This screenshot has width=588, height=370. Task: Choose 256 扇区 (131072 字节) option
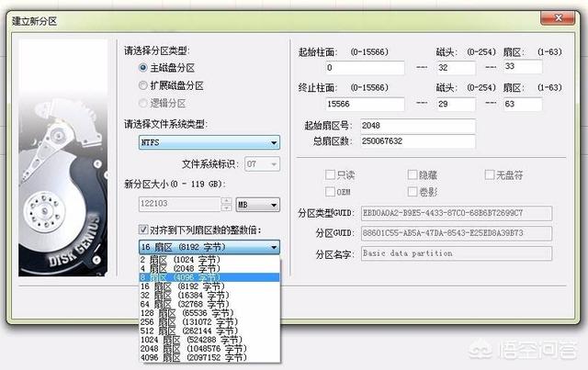point(209,322)
